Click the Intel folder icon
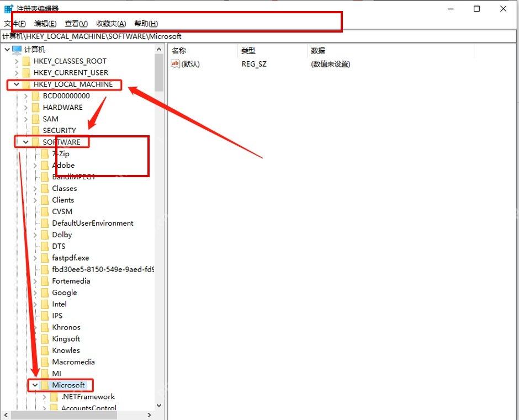Image resolution: width=519 pixels, height=420 pixels. pos(45,305)
